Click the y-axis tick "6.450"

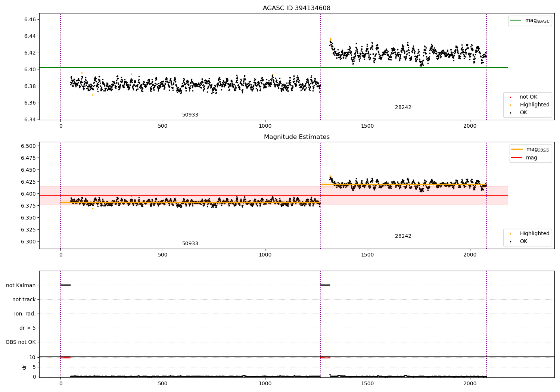29,170
